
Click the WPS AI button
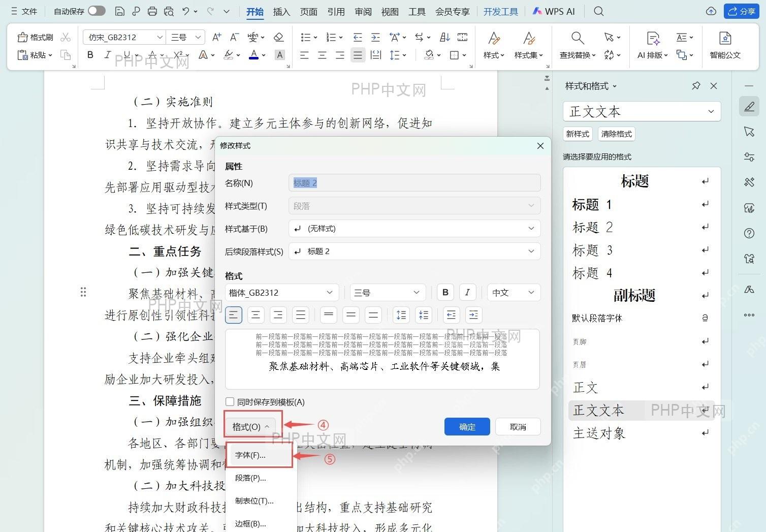pos(554,11)
